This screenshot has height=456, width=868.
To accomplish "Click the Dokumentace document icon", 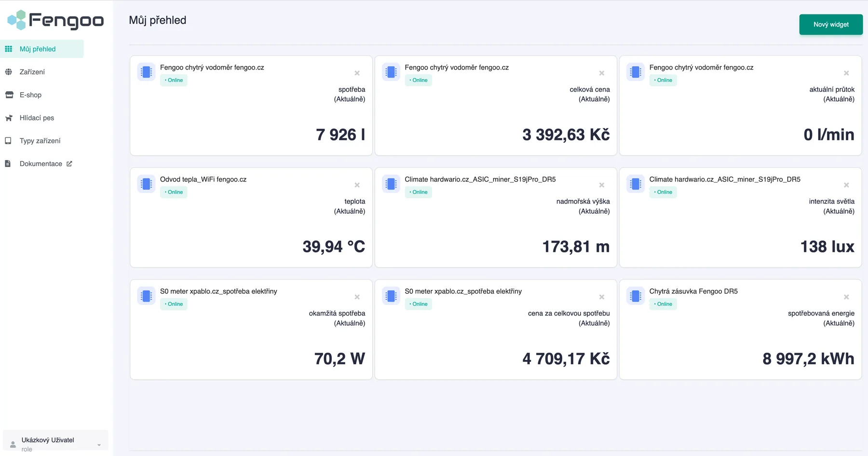I will (8, 164).
